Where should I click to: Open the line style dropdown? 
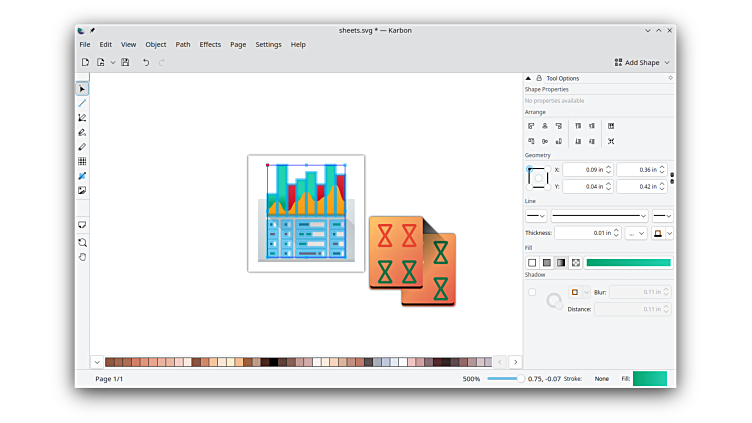coord(599,216)
